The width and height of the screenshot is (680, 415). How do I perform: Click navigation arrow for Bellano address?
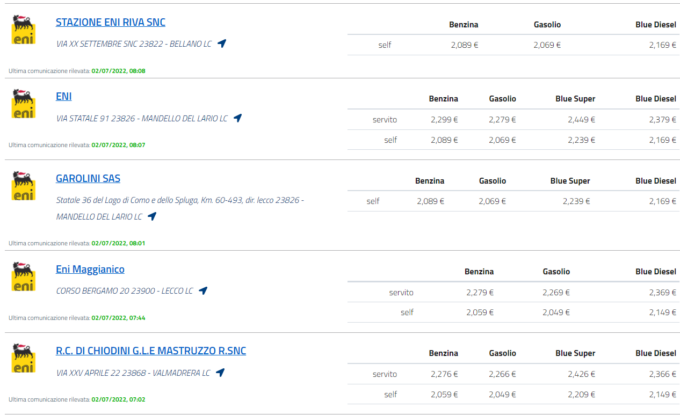(x=222, y=44)
